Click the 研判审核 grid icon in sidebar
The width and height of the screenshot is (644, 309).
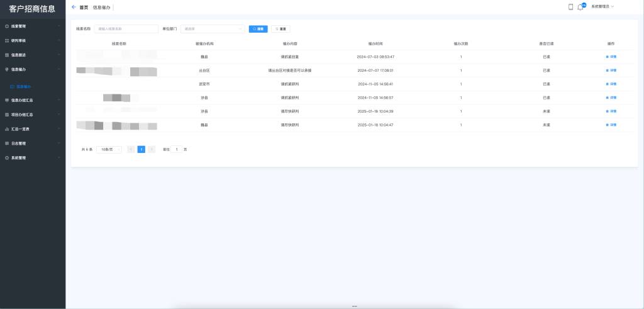(x=7, y=40)
